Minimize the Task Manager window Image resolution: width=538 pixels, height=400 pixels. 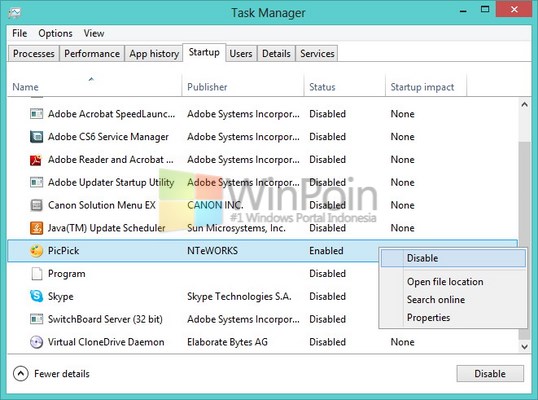[463, 10]
